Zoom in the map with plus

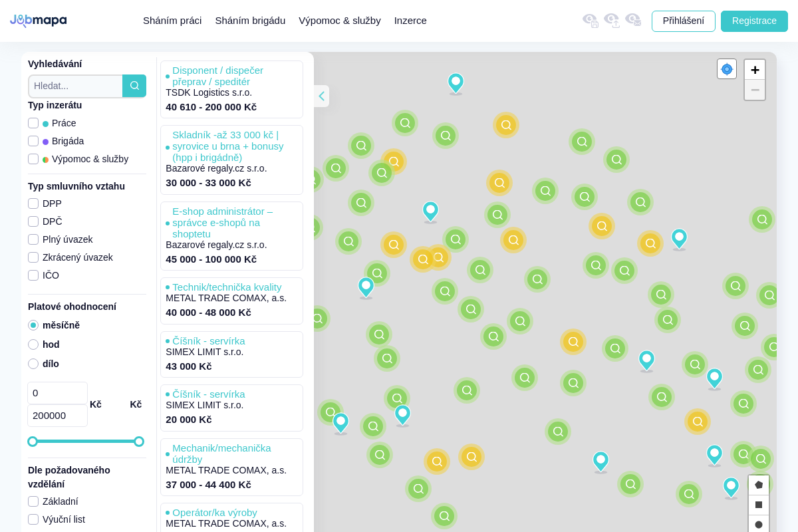click(x=755, y=70)
